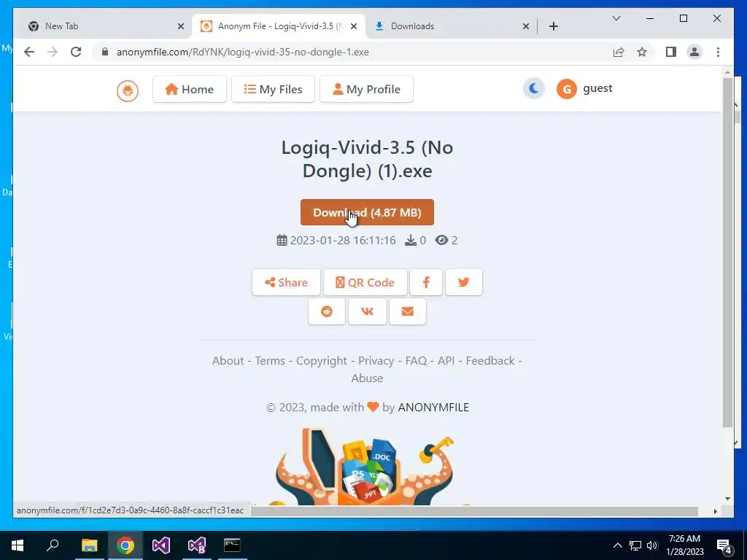Close the Anonym File tab
Image resolution: width=747 pixels, height=560 pixels.
click(x=354, y=27)
